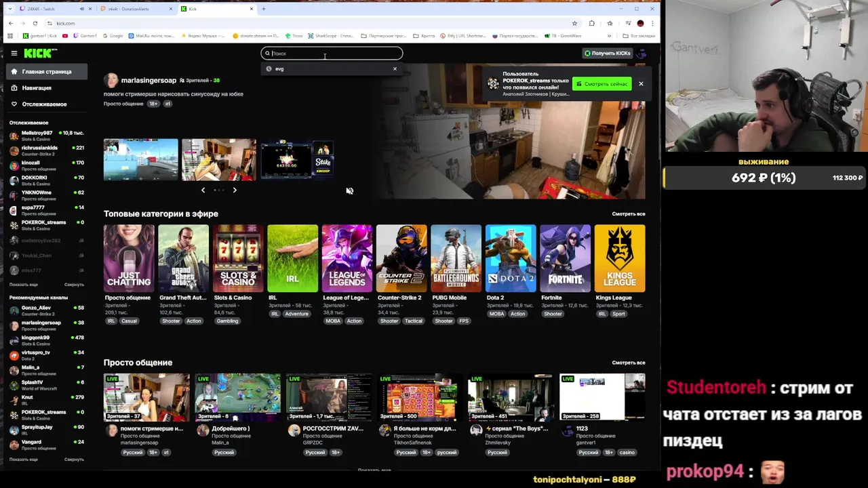Open virtuspro_tv recommended channel

point(46,355)
